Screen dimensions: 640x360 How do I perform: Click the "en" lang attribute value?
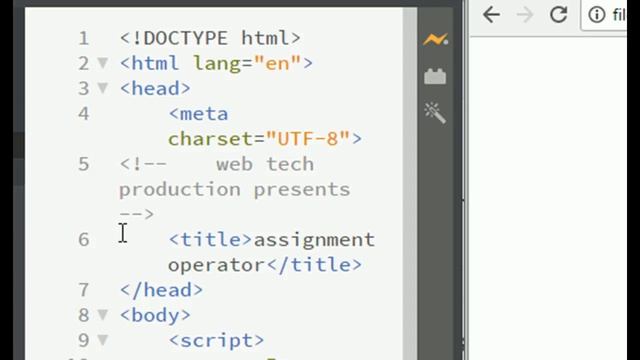(x=278, y=63)
